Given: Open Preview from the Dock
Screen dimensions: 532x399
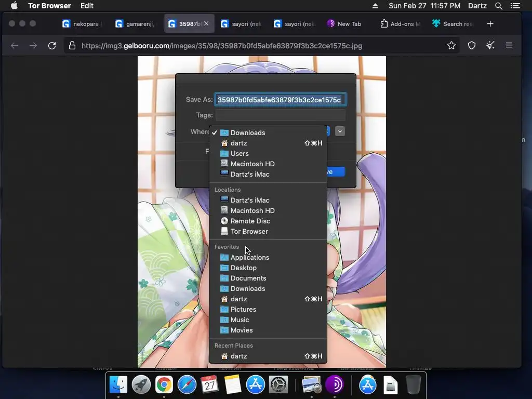Looking at the screenshot, I should click(x=312, y=385).
